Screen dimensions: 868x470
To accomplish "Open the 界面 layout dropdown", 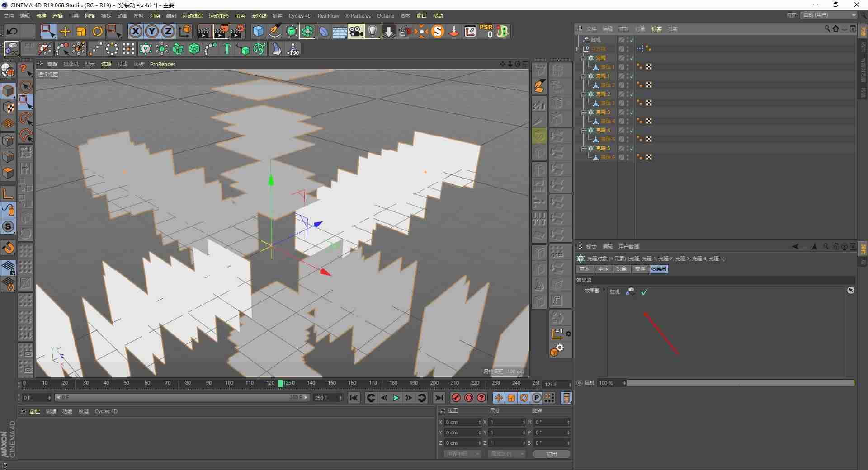I will point(829,15).
